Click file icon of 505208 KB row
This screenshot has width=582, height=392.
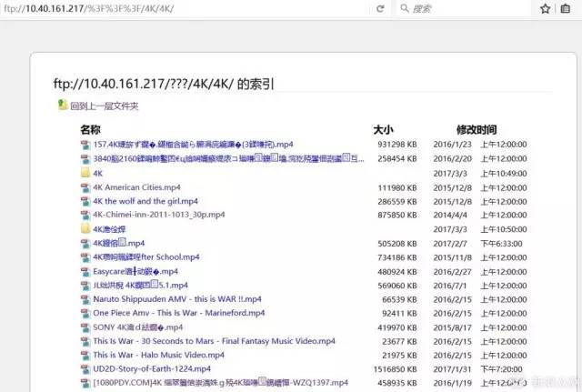coord(85,244)
